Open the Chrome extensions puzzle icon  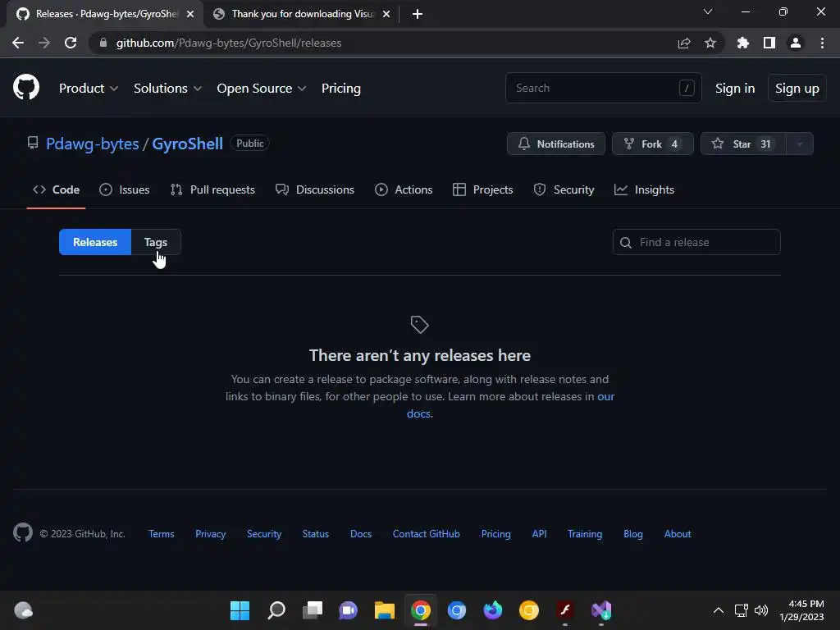click(743, 43)
